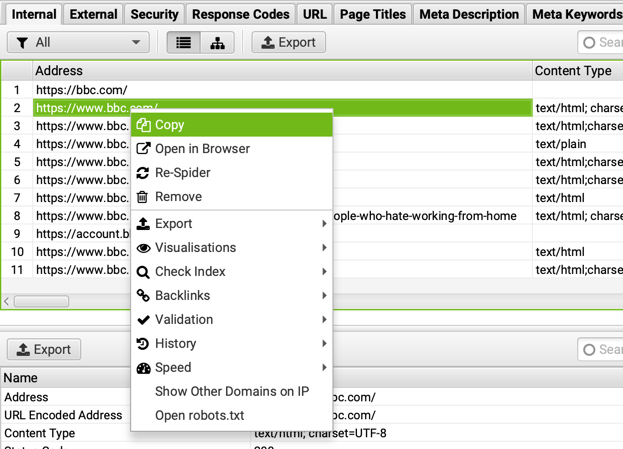Open Validation submenu
Image resolution: width=623 pixels, height=449 pixels.
(x=232, y=319)
